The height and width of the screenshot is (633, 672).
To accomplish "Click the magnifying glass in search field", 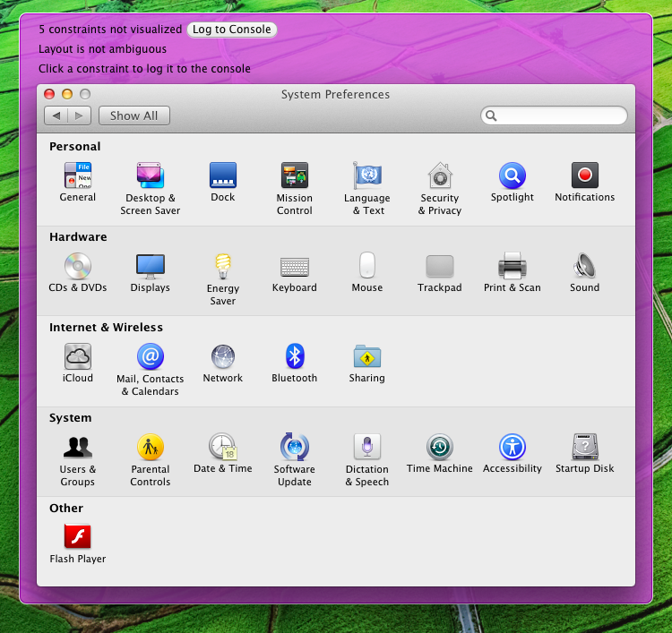I will click(x=491, y=115).
